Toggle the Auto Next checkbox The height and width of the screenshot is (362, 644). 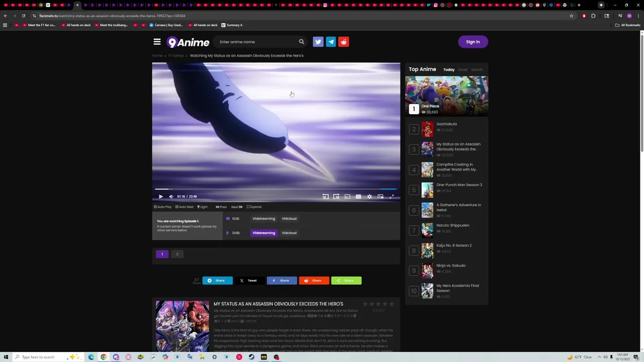tap(184, 207)
